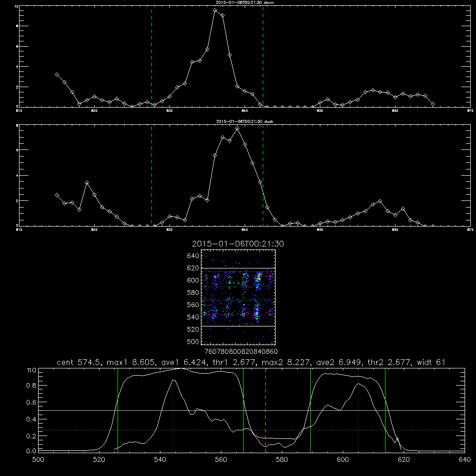Click the 'cent 574.5' value in stats line
This screenshot has width=476, height=476.
pyautogui.click(x=79, y=362)
